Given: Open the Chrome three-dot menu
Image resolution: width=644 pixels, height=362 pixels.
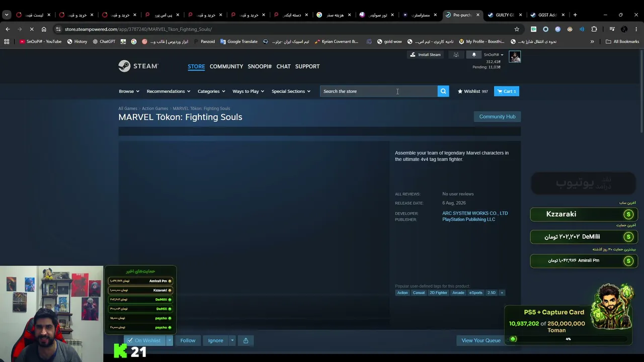Looking at the screenshot, I should click(636, 29).
